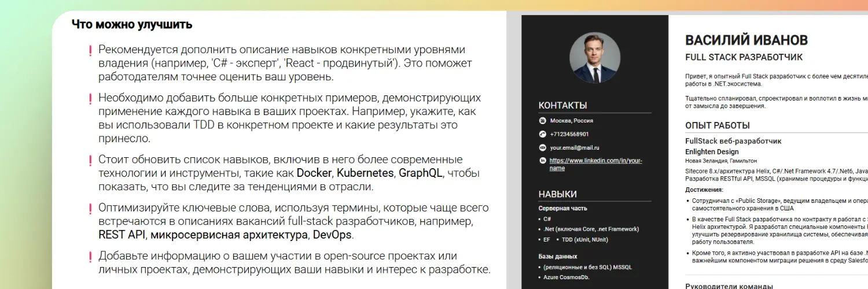The width and height of the screenshot is (868, 289).
Task: Click the email icon beside your.email@mail.ru
Action: [x=543, y=148]
